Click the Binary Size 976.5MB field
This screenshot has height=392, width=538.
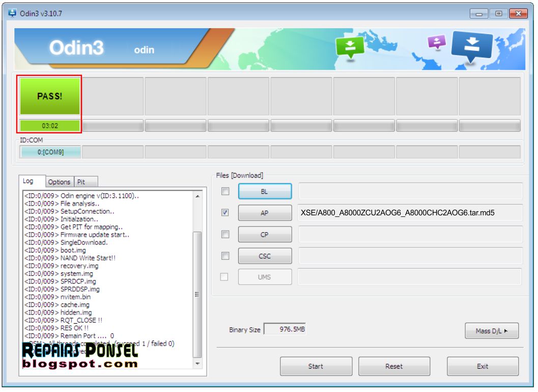[x=285, y=329]
